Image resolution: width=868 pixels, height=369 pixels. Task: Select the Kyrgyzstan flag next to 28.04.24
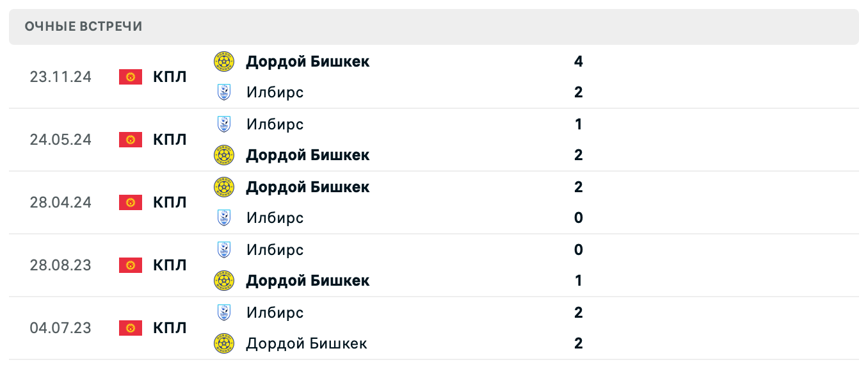point(131,202)
